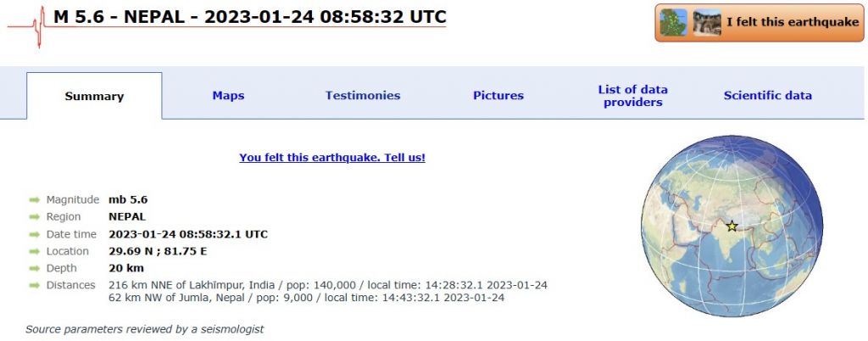868x341 pixels.
Task: Click the green arrow beside Region
Action: click(x=34, y=217)
